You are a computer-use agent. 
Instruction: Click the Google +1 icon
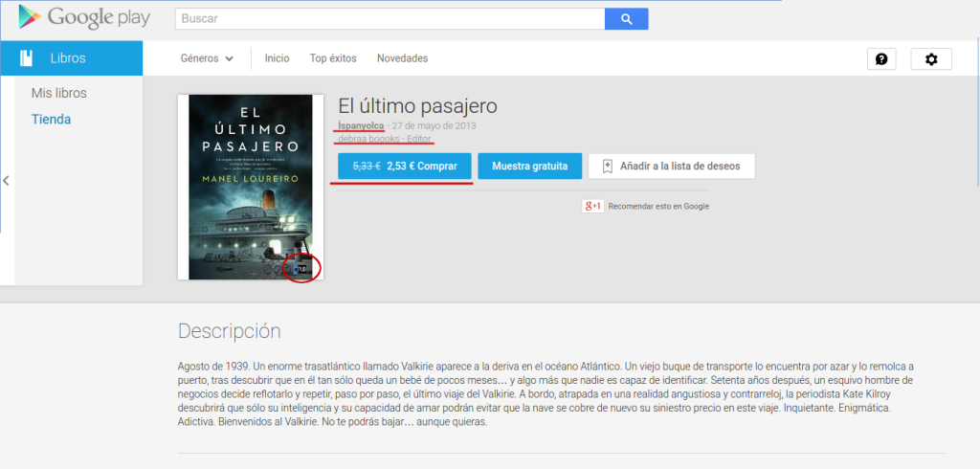592,206
